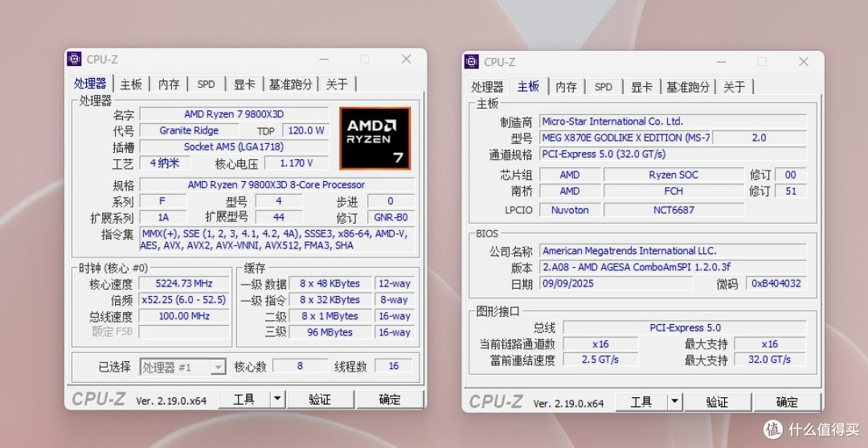The width and height of the screenshot is (868, 448).
Task: Switch to 基准跑分 tab in right CPU-Z window
Action: [x=688, y=87]
